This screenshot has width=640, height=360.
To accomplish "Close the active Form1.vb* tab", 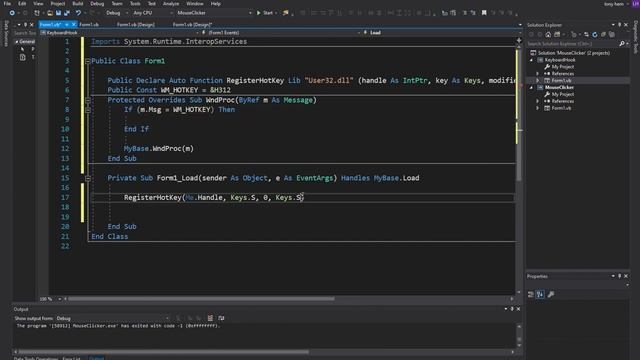I will (73, 24).
